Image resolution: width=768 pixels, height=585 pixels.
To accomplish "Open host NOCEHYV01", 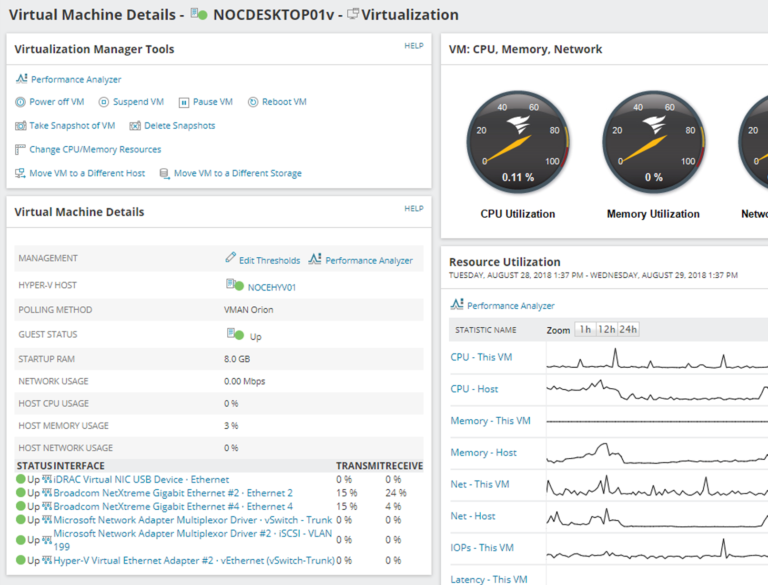I will coord(272,288).
